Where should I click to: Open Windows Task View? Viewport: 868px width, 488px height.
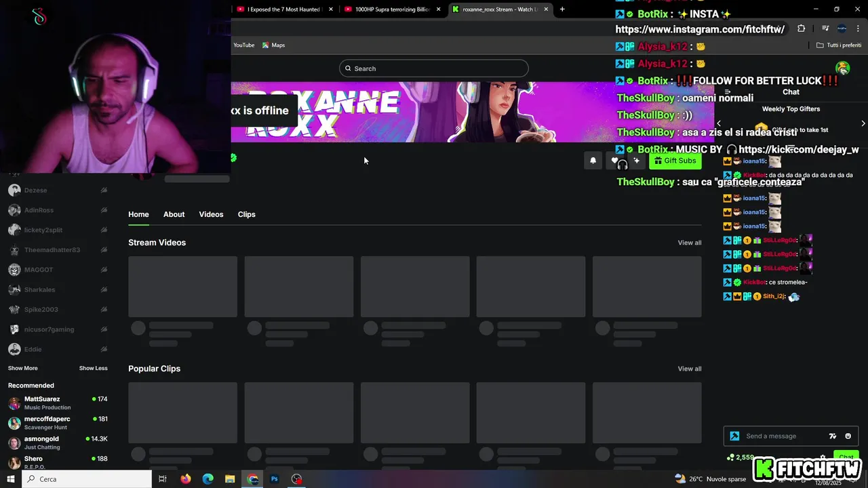(x=163, y=479)
